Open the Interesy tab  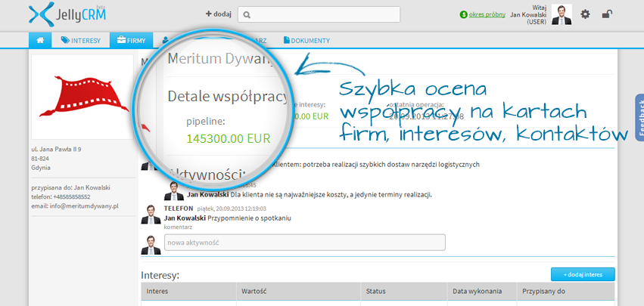tap(81, 40)
